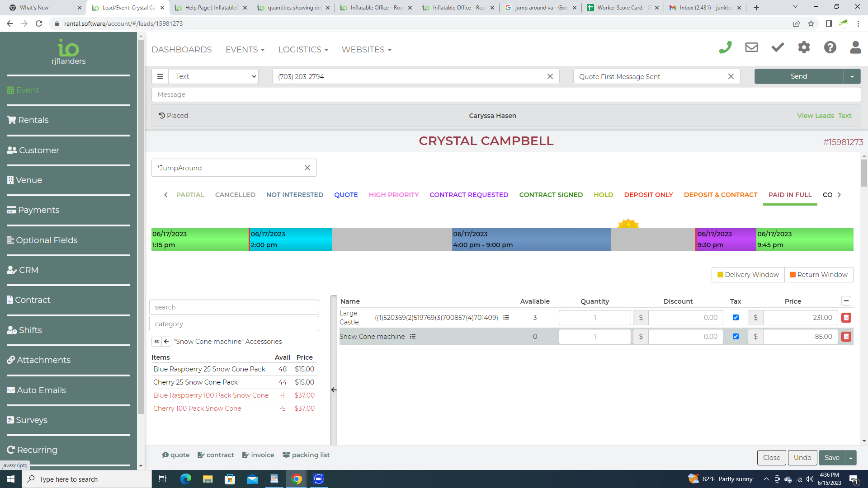
Task: Uncheck the Snow Cone machine tax checkbox
Action: 736,337
